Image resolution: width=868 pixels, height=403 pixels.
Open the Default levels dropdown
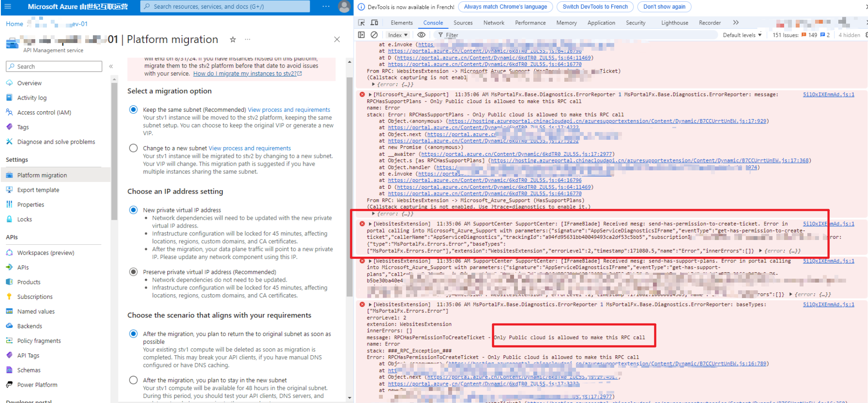tap(742, 35)
